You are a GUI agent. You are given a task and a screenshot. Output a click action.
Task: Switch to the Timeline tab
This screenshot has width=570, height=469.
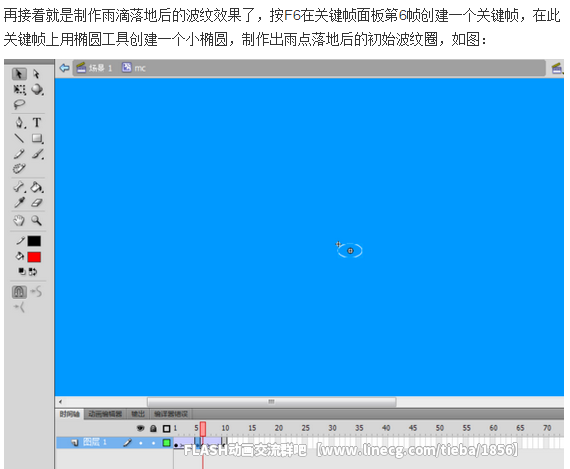coord(69,414)
